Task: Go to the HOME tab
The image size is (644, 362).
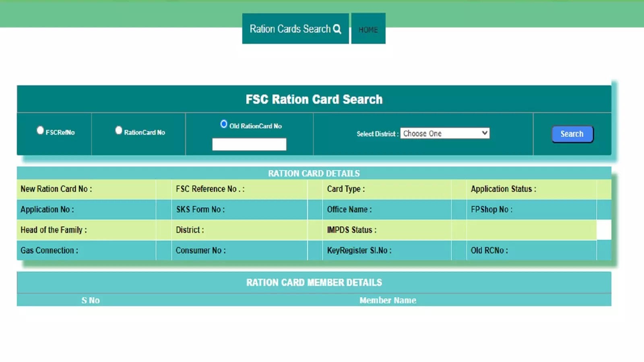Action: pos(368,29)
